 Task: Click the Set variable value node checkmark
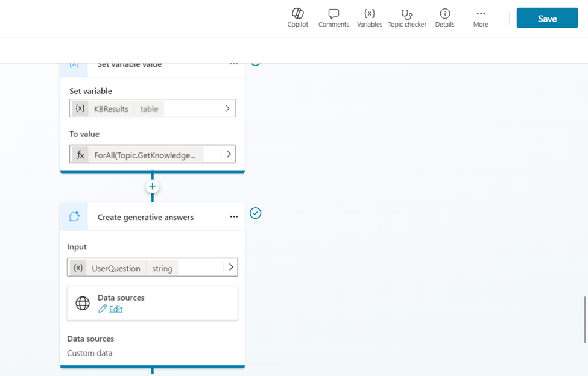click(256, 63)
